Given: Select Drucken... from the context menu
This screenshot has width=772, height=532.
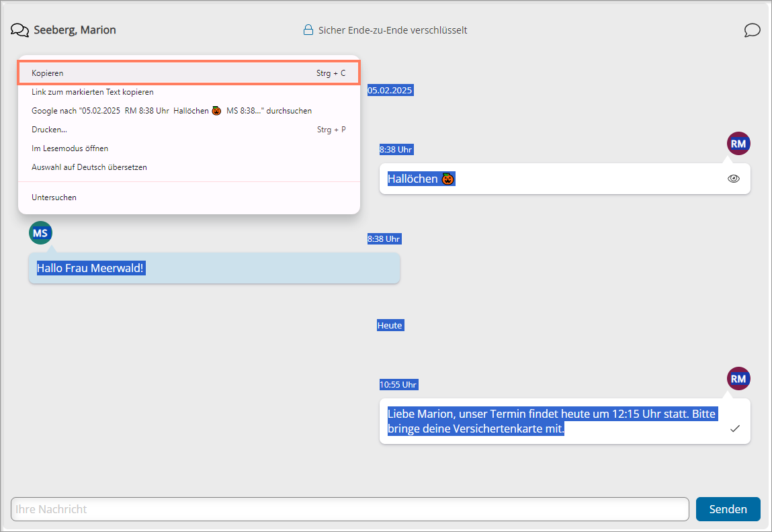Looking at the screenshot, I should pyautogui.click(x=189, y=130).
